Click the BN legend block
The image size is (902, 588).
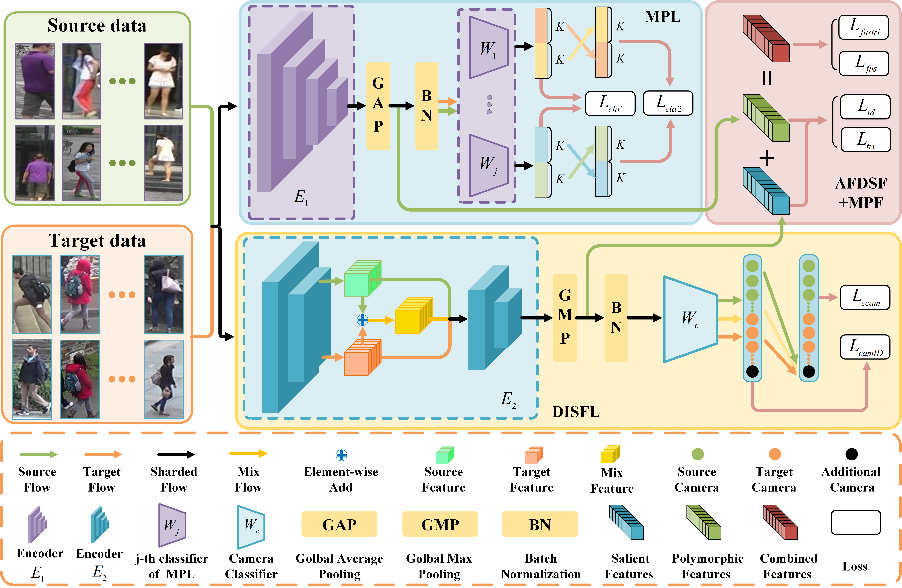(x=540, y=524)
